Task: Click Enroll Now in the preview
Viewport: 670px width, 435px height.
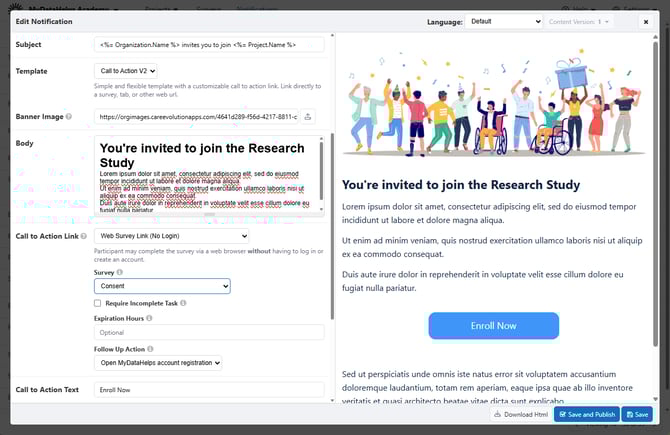Action: (493, 326)
